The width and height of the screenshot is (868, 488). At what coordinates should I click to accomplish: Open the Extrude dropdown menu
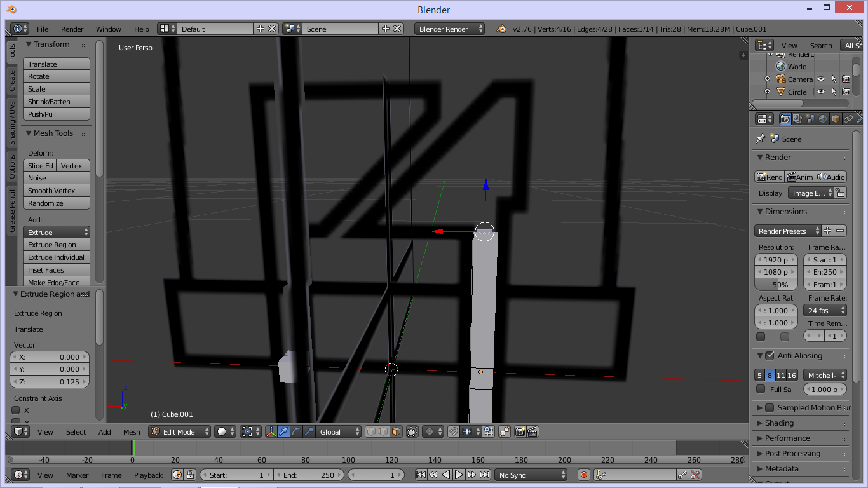(x=57, y=233)
